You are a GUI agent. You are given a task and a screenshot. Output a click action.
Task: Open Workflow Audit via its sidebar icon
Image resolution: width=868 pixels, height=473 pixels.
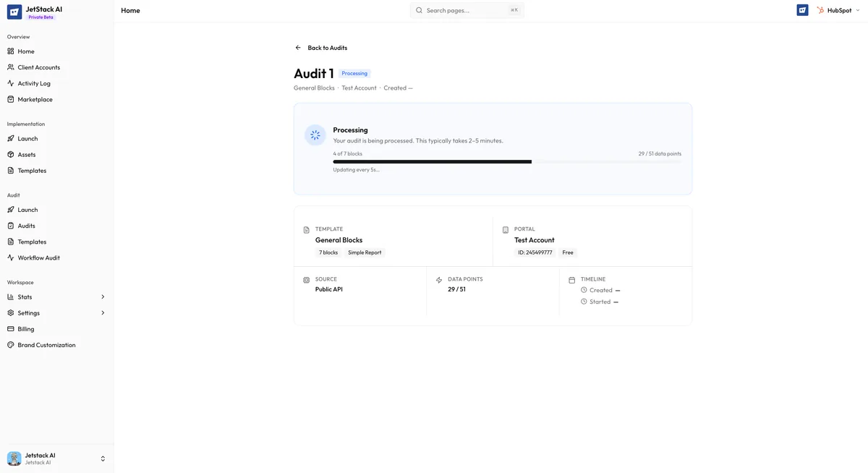tap(9, 257)
